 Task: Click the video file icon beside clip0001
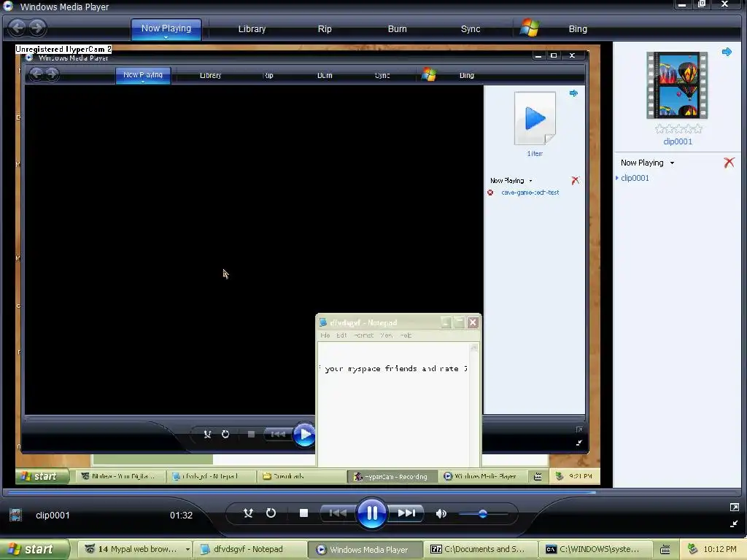16,515
